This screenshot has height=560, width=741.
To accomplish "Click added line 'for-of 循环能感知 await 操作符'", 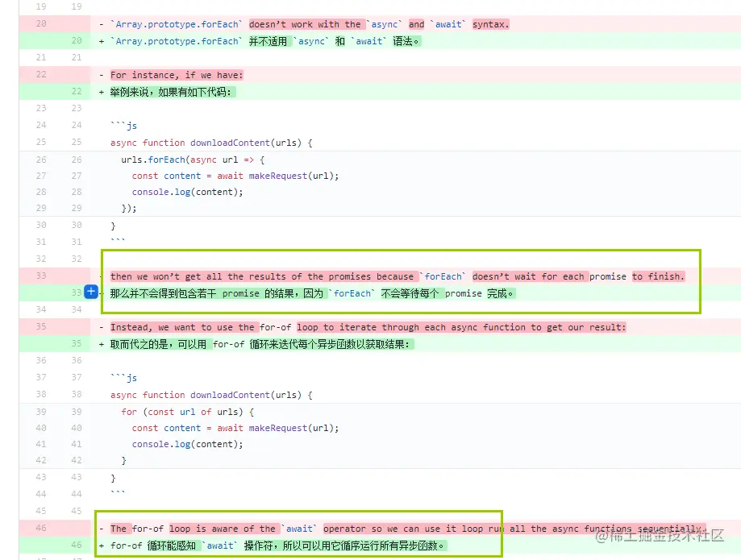I will pyautogui.click(x=278, y=545).
